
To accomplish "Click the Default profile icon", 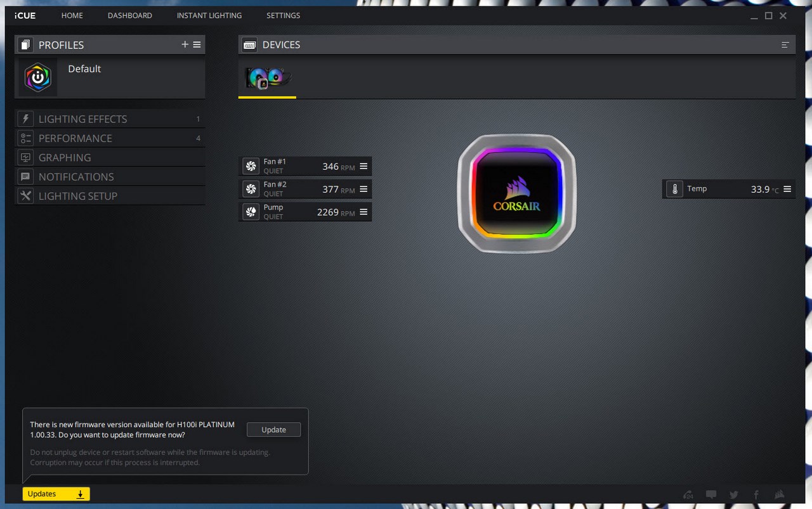I will 38,77.
